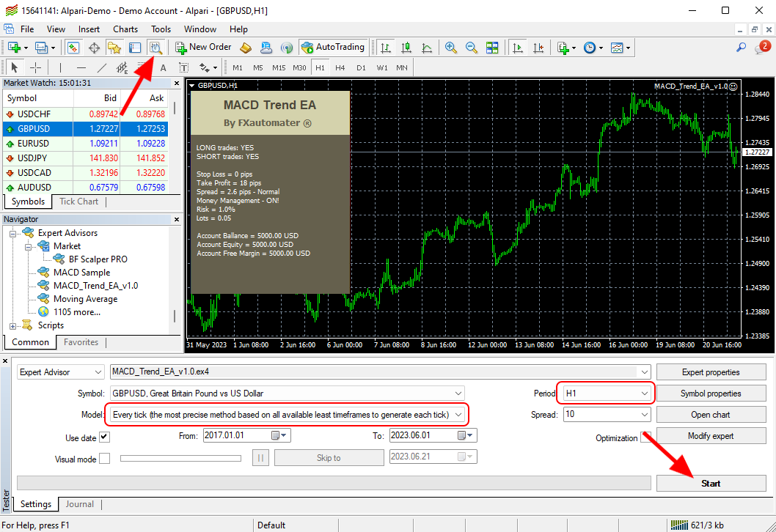Select the text A drawing tool
The height and width of the screenshot is (532, 776).
(163, 67)
